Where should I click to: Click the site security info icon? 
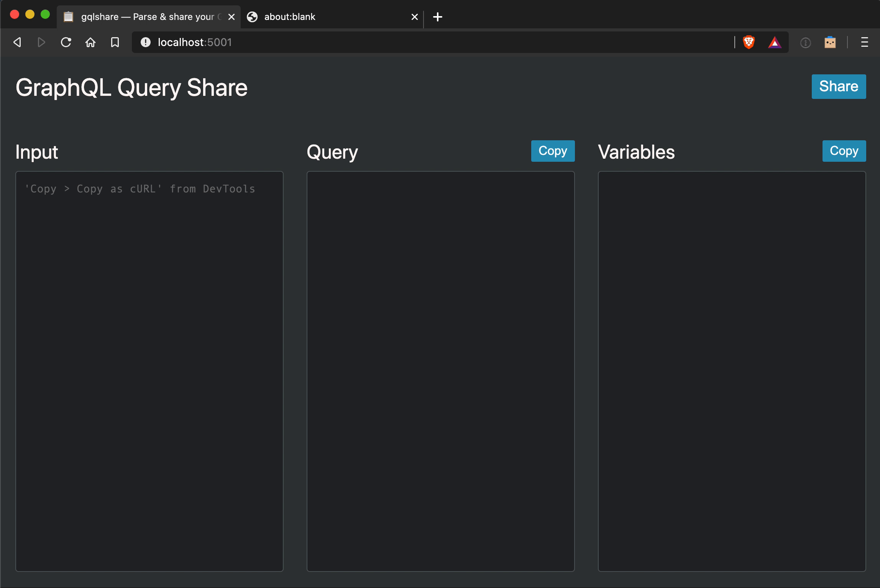tap(145, 42)
